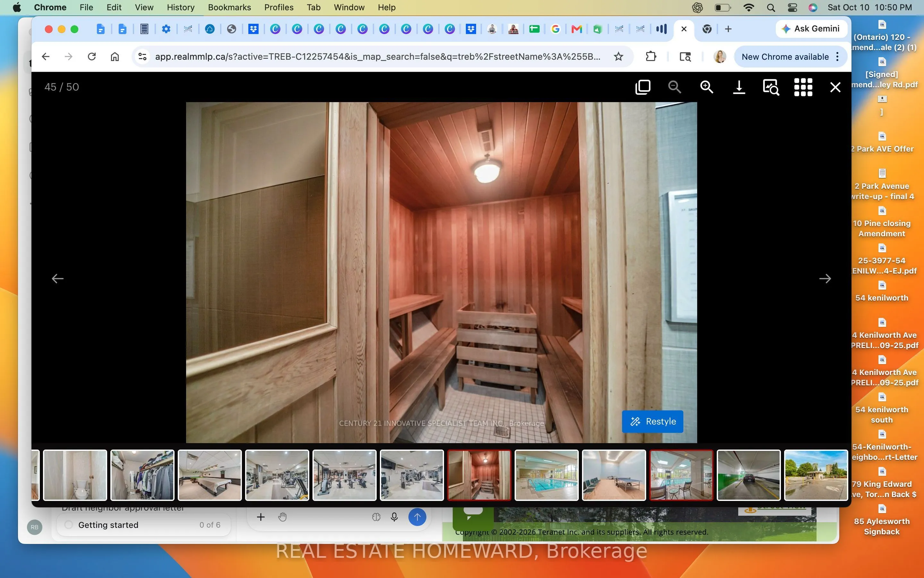924x578 pixels.
Task: Open a new Chrome tab
Action: coord(728,29)
